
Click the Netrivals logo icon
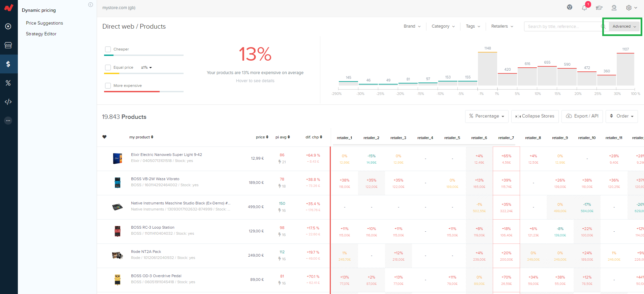point(9,8)
